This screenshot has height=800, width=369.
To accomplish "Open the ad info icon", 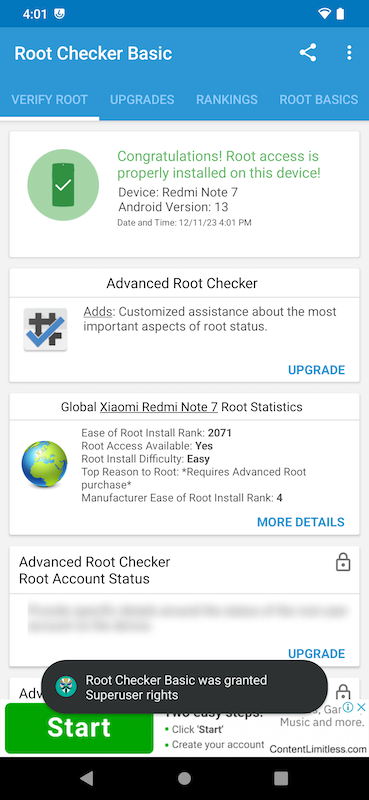I will coord(348,707).
